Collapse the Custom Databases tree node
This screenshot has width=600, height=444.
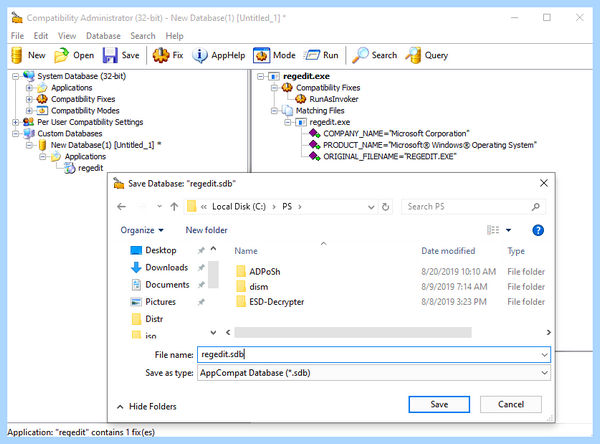click(x=15, y=134)
